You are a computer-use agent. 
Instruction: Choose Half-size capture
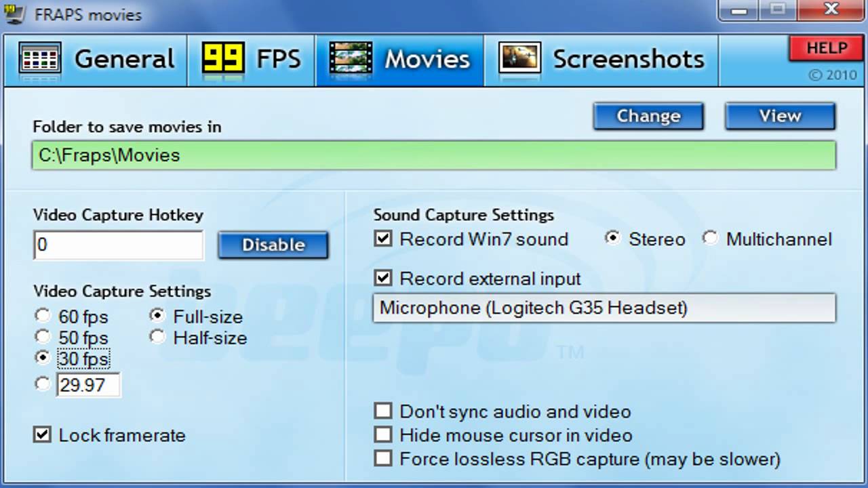point(199,338)
